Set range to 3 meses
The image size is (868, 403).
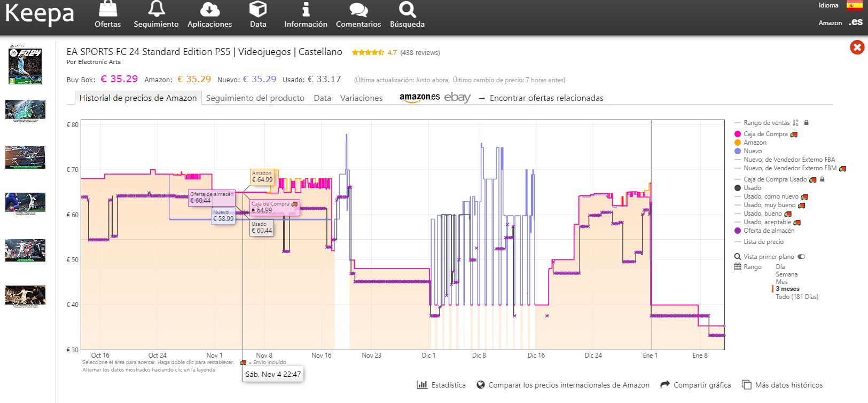tap(788, 289)
